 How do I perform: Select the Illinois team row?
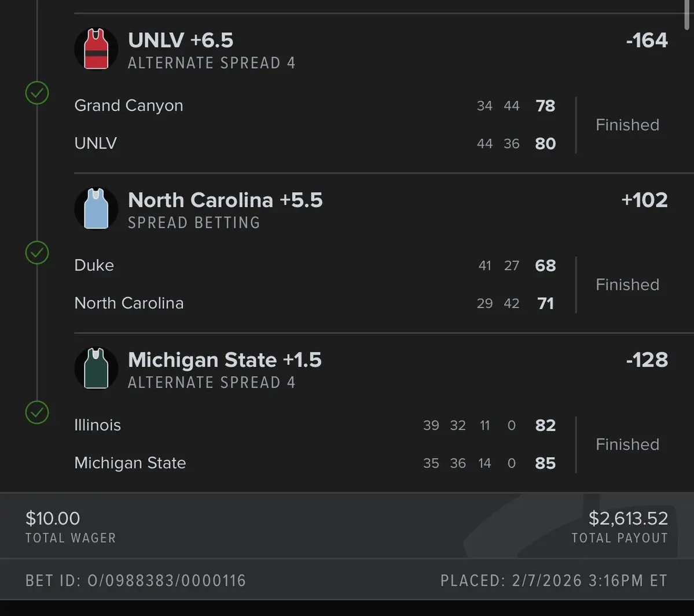coord(98,425)
